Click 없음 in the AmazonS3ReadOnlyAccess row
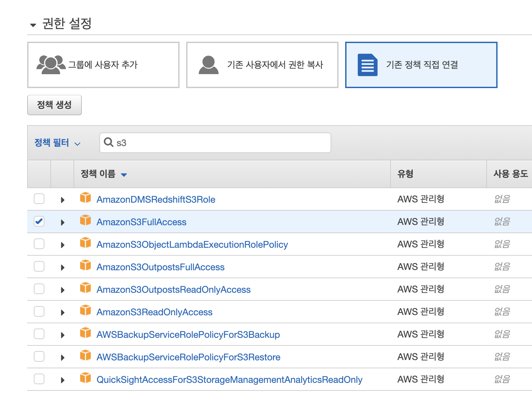This screenshot has height=412, width=532. pos(502,312)
